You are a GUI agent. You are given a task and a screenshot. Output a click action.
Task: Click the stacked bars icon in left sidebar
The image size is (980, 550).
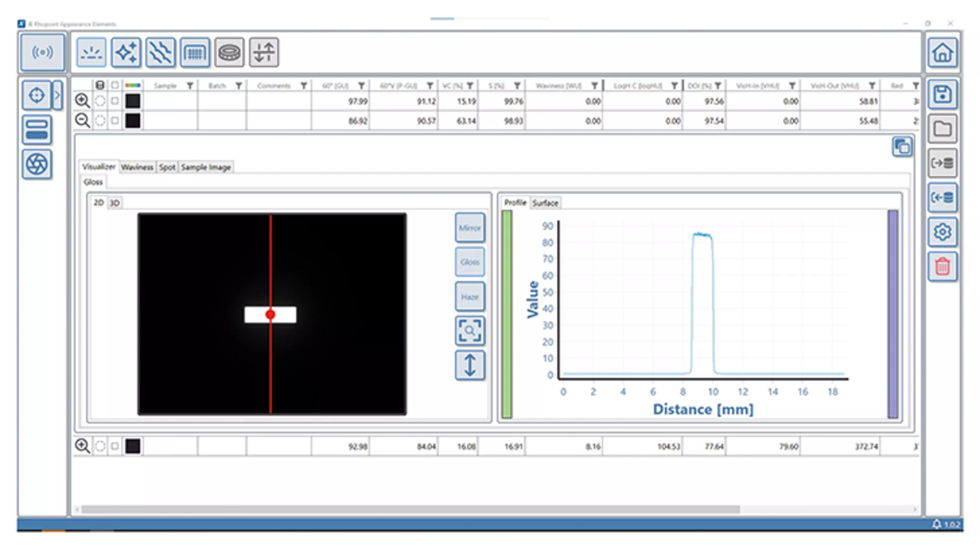pyautogui.click(x=36, y=130)
